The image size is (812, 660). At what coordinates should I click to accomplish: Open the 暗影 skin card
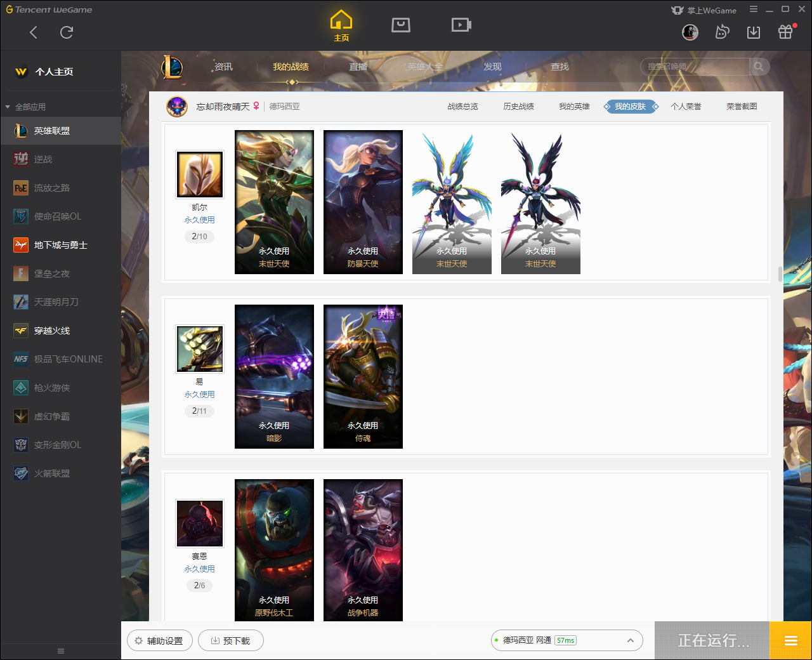(274, 376)
